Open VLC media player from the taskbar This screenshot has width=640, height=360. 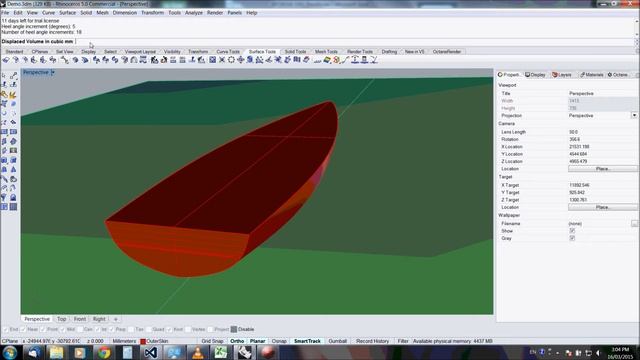198,352
